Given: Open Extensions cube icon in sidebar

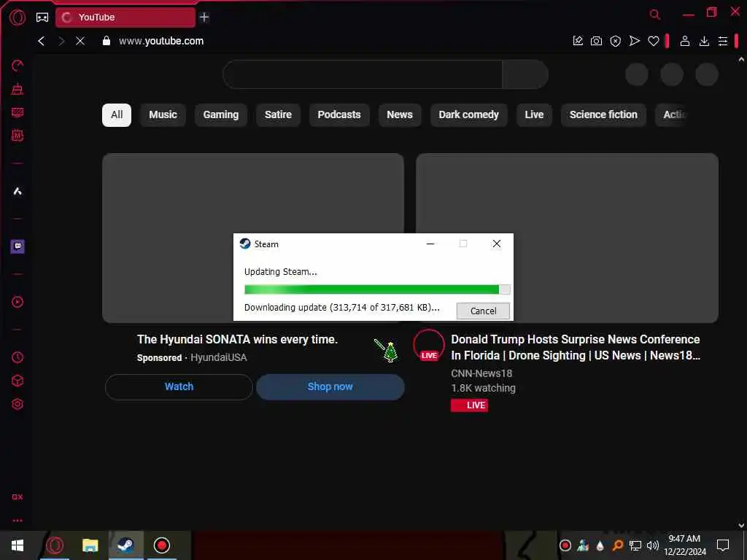Looking at the screenshot, I should pos(18,381).
